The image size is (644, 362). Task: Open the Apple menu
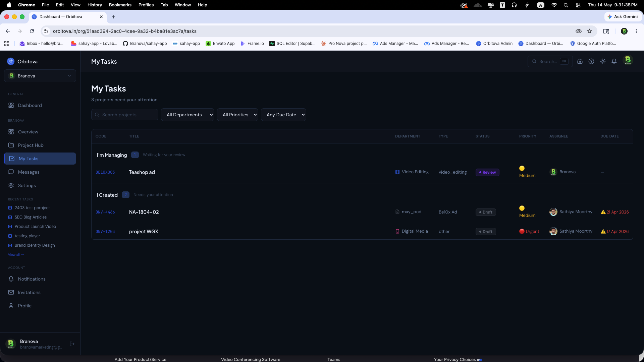(x=9, y=5)
